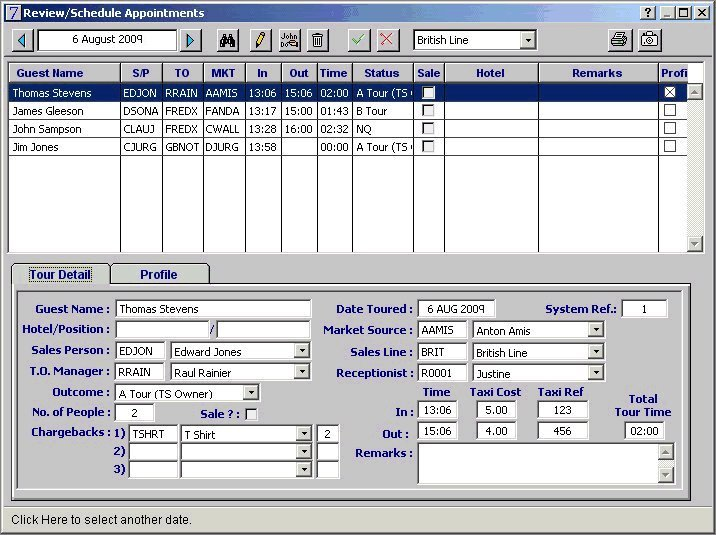
Task: Check Profile checkbox for James Gleeson
Action: click(x=670, y=110)
